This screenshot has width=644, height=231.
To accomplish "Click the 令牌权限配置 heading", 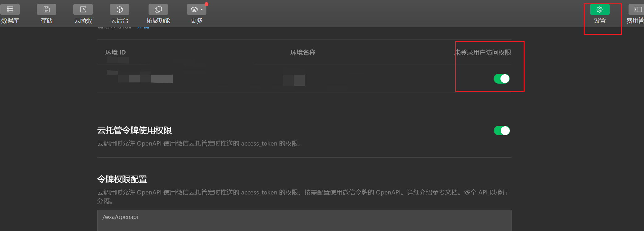I will pos(122,179).
